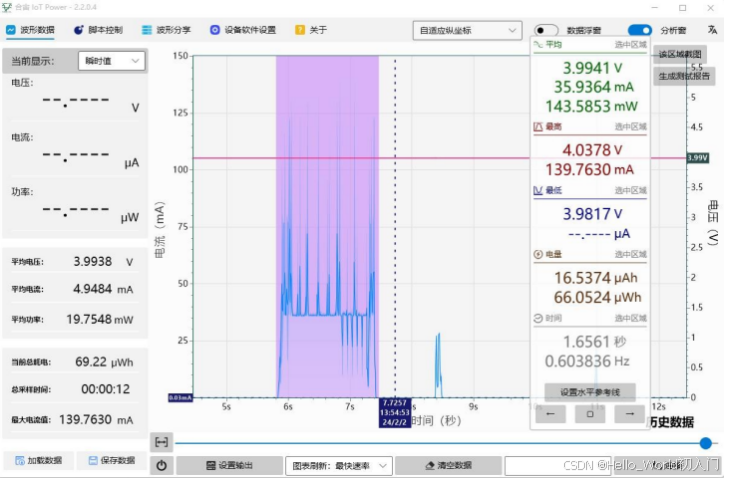Viewport: 732px width, 478px height.
Task: Open the 瞬时值 display dropdown
Action: (112, 61)
